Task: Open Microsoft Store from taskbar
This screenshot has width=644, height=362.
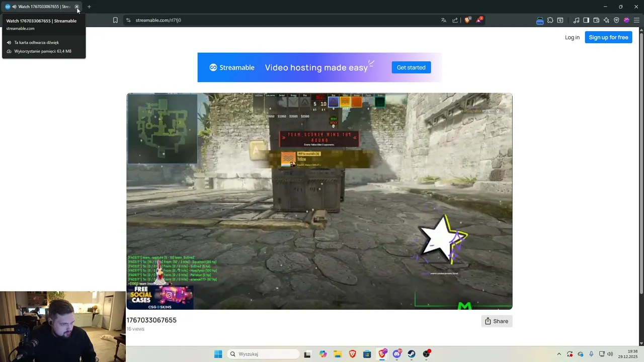Action: [367, 354]
